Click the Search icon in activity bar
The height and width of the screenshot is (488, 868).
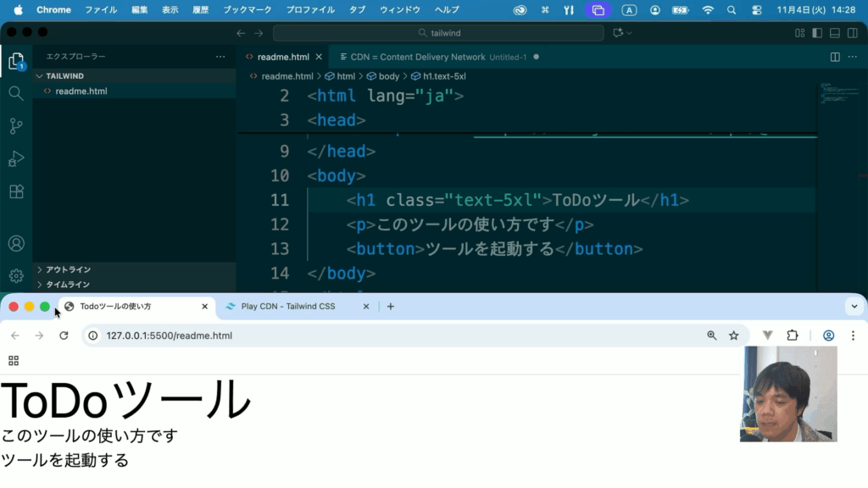click(x=15, y=93)
